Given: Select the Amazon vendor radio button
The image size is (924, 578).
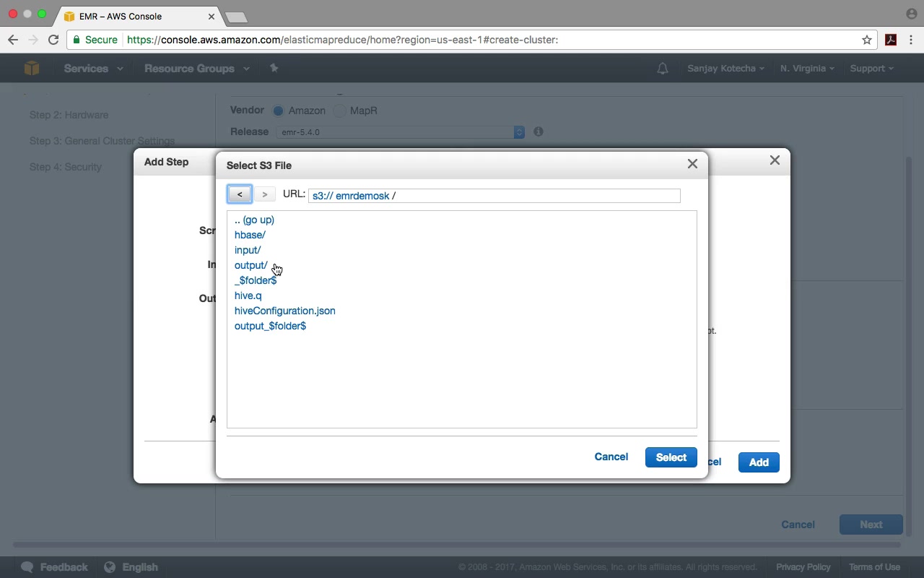Looking at the screenshot, I should tap(278, 111).
